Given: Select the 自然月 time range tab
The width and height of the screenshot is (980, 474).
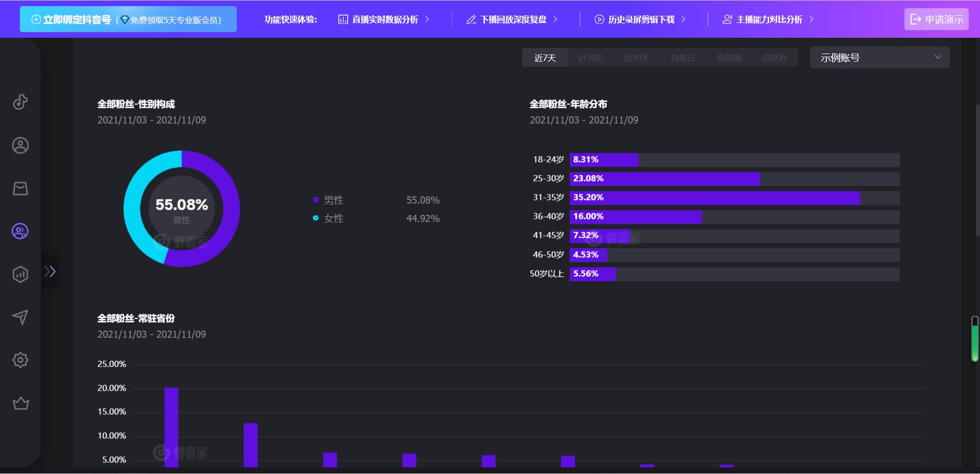Looking at the screenshot, I should point(774,58).
